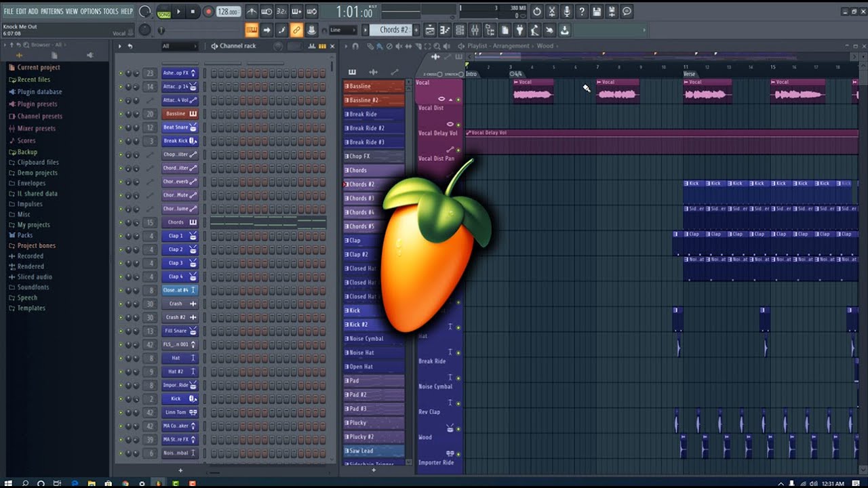The width and height of the screenshot is (868, 488).
Task: Mute Linn Tom channel via green LED
Action: pyautogui.click(x=121, y=412)
